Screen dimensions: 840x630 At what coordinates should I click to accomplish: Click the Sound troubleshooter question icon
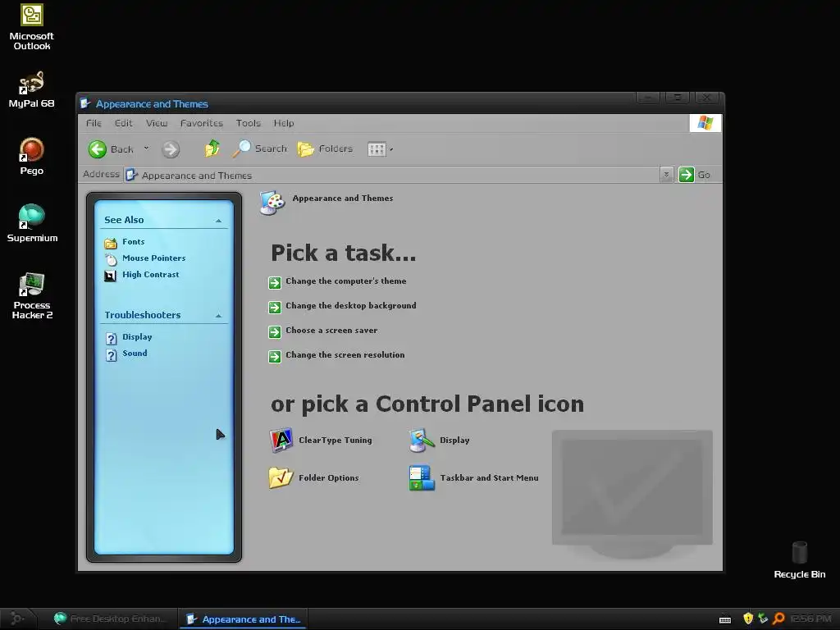(111, 355)
